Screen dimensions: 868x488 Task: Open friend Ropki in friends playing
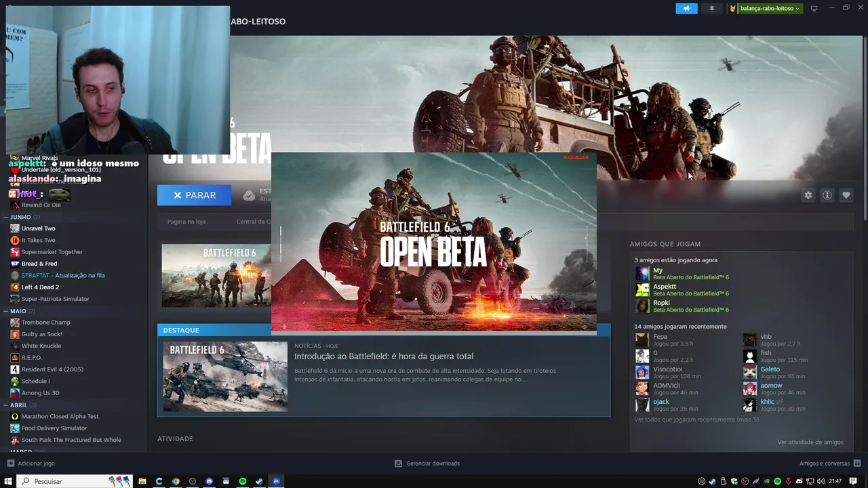click(x=682, y=306)
